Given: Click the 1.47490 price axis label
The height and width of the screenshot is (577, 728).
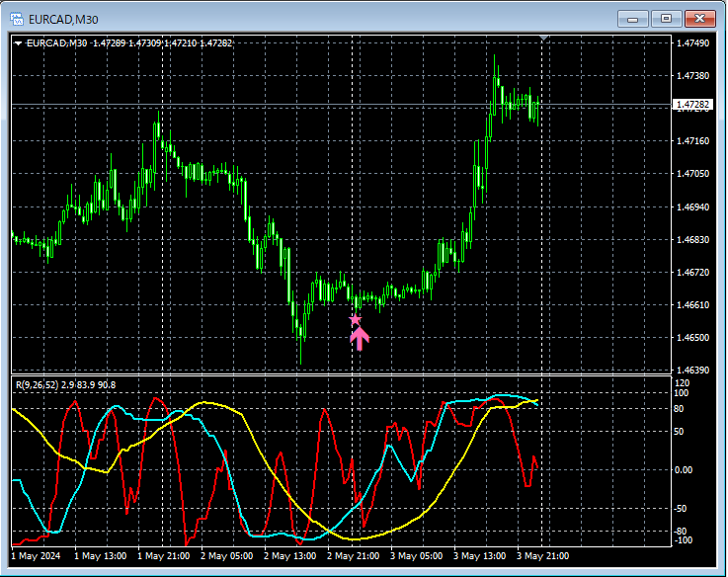Looking at the screenshot, I should (x=691, y=43).
